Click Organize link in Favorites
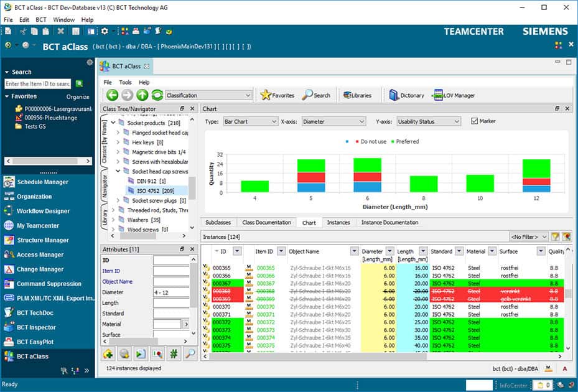 click(x=78, y=96)
